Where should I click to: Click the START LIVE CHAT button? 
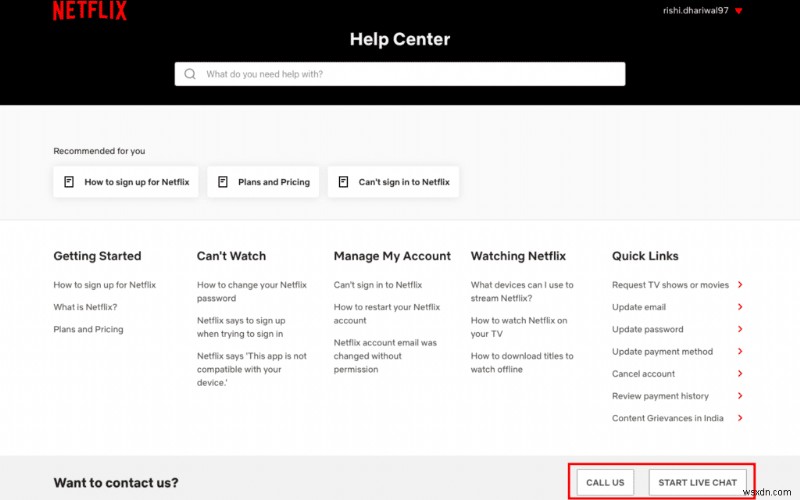[697, 483]
